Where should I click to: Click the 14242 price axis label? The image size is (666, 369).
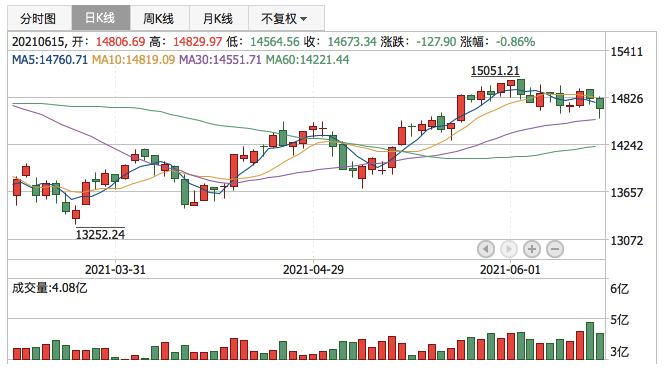tap(626, 145)
